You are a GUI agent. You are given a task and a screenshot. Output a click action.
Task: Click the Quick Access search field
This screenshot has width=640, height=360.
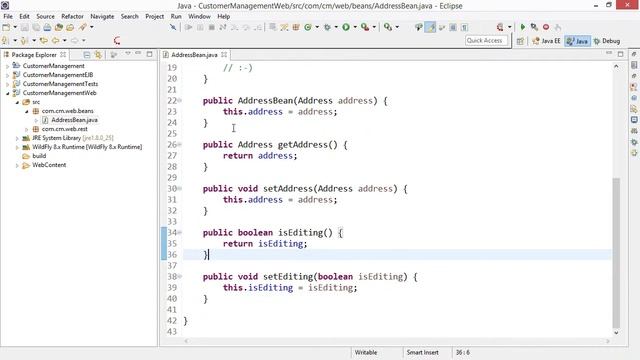click(x=486, y=40)
